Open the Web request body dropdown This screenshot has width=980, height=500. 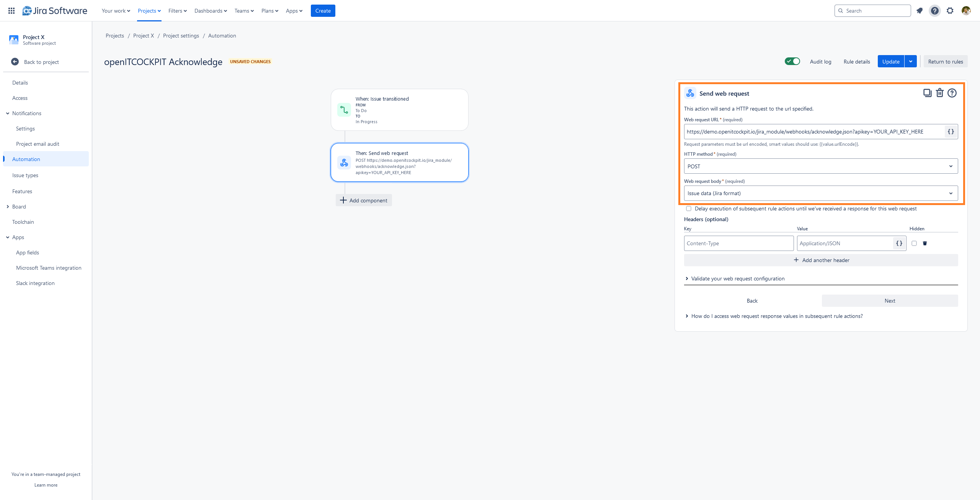coord(821,193)
